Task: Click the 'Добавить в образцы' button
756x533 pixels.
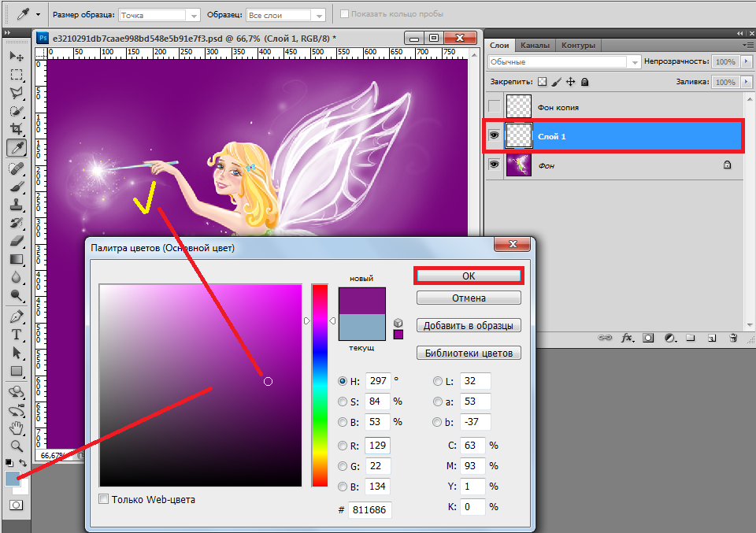Action: 469,325
